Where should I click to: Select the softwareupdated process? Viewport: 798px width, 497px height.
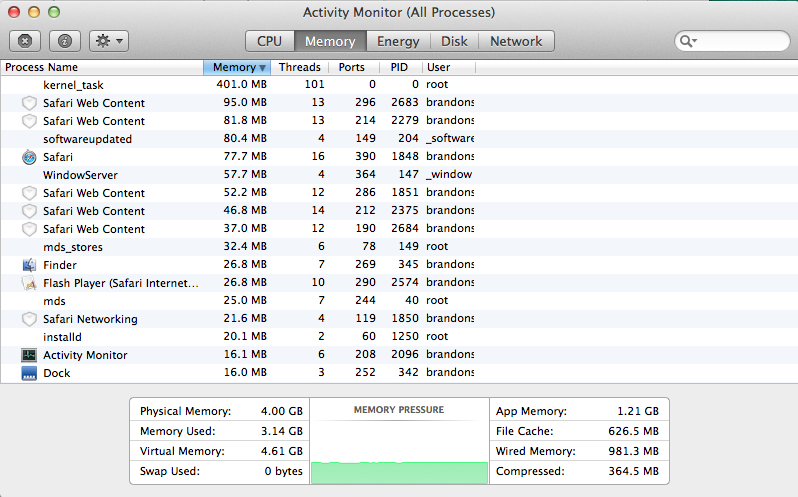pos(399,139)
